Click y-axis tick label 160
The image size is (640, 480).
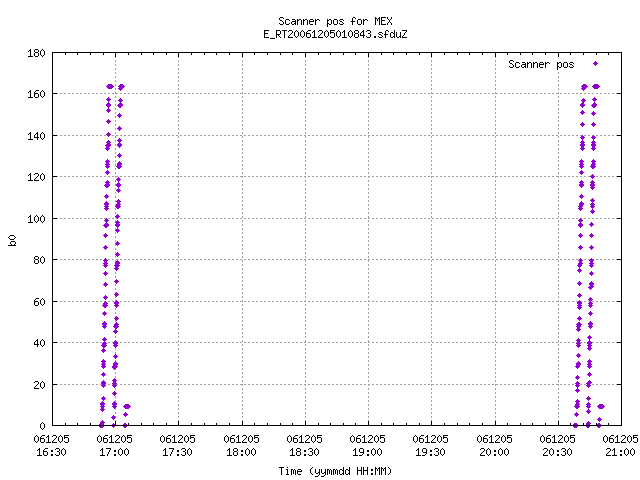pos(36,94)
